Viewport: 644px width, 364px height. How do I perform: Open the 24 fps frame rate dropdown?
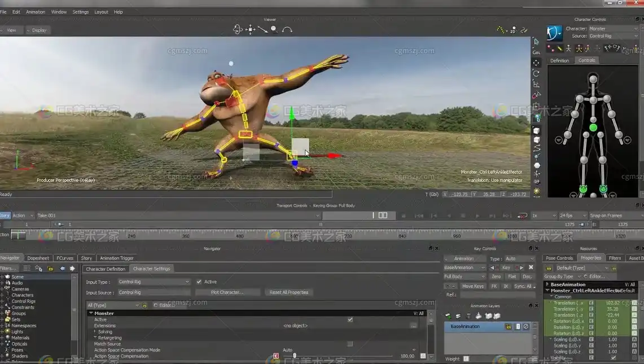pyautogui.click(x=572, y=216)
